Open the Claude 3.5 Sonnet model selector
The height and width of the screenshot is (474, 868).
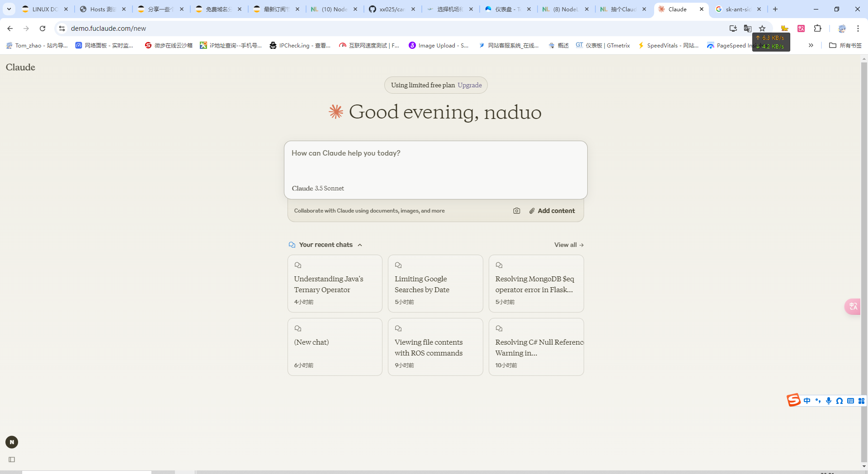[x=318, y=188]
